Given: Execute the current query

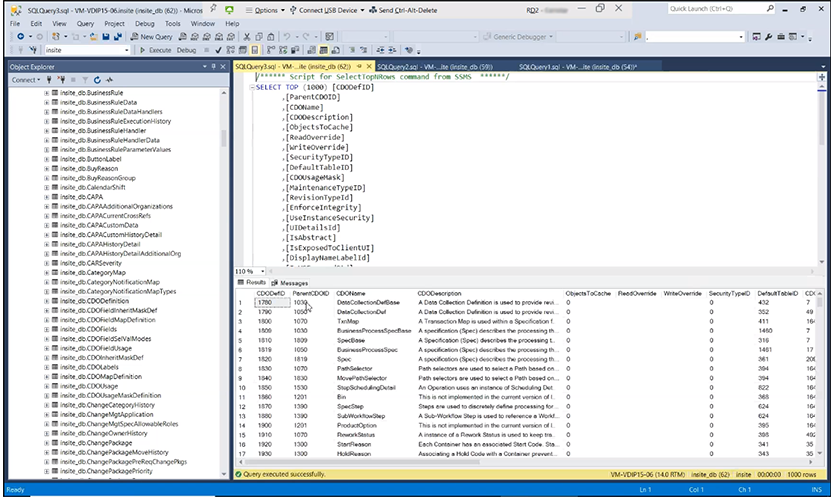Looking at the screenshot, I should tap(157, 50).
